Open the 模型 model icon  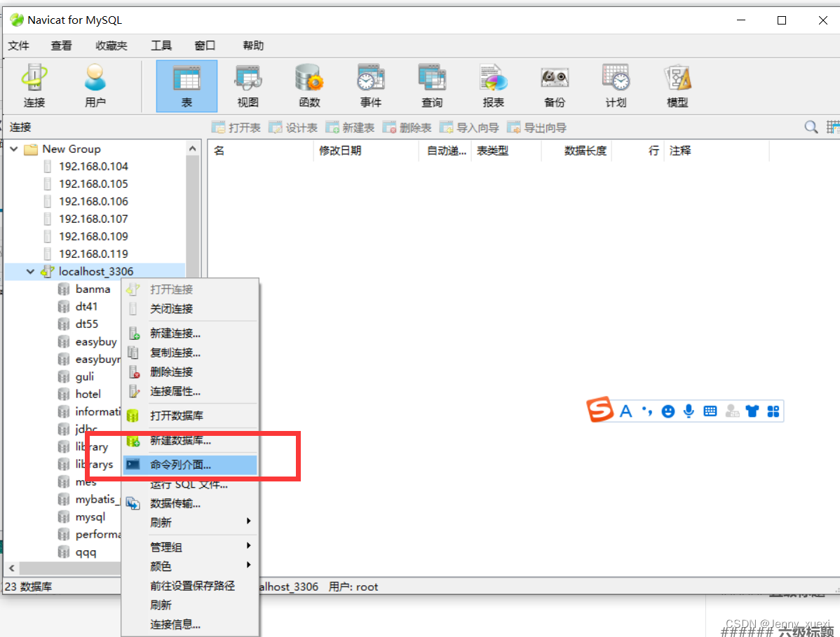point(677,85)
